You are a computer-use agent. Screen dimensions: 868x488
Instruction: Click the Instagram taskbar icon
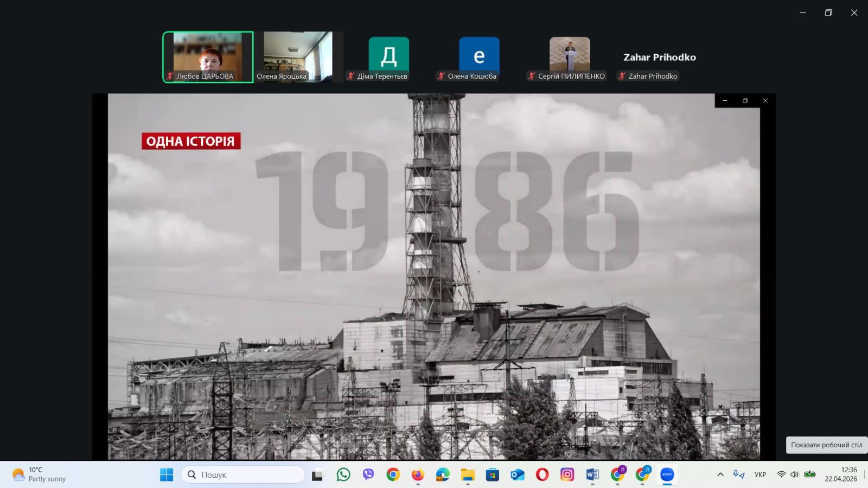567,475
